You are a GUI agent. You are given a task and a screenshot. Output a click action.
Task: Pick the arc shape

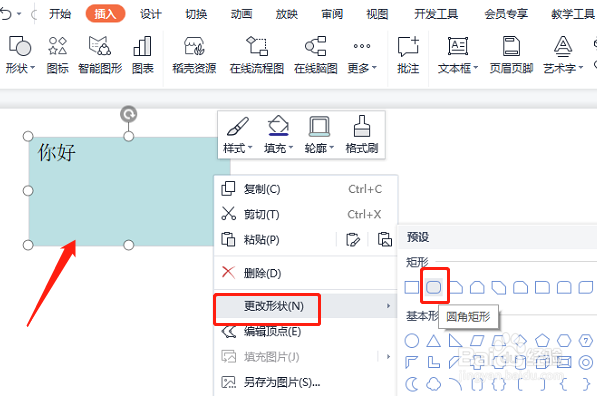[455, 385]
